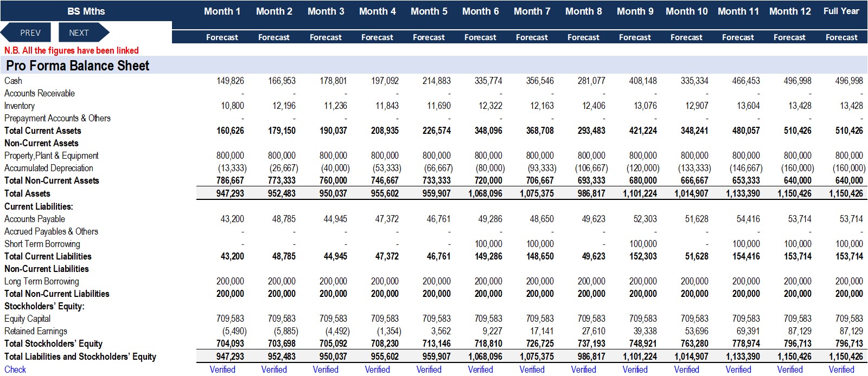Image resolution: width=868 pixels, height=376 pixels.
Task: Select the Month 6 column header
Action: click(x=480, y=11)
